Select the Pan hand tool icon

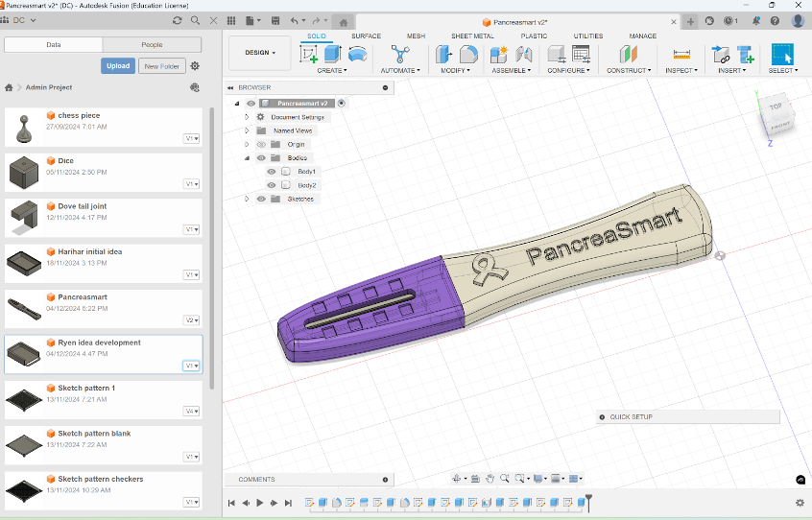pyautogui.click(x=490, y=478)
